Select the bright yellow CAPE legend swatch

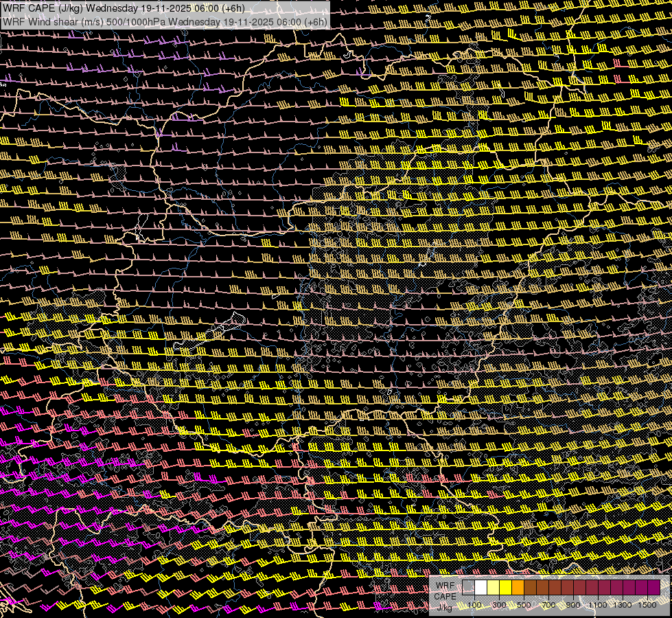[506, 588]
